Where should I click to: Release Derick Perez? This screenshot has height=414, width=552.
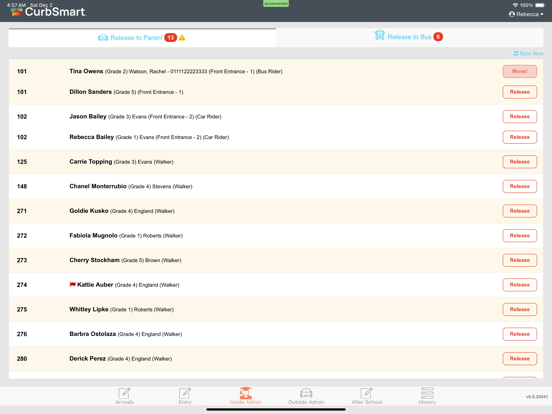[520, 359]
